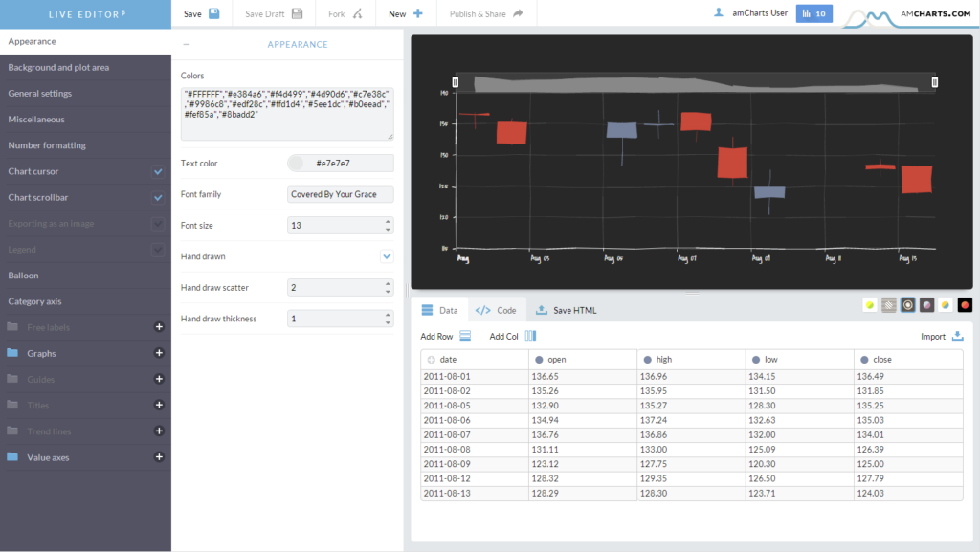Click chart scrollbar left grip handle
980x552 pixels.
point(455,82)
